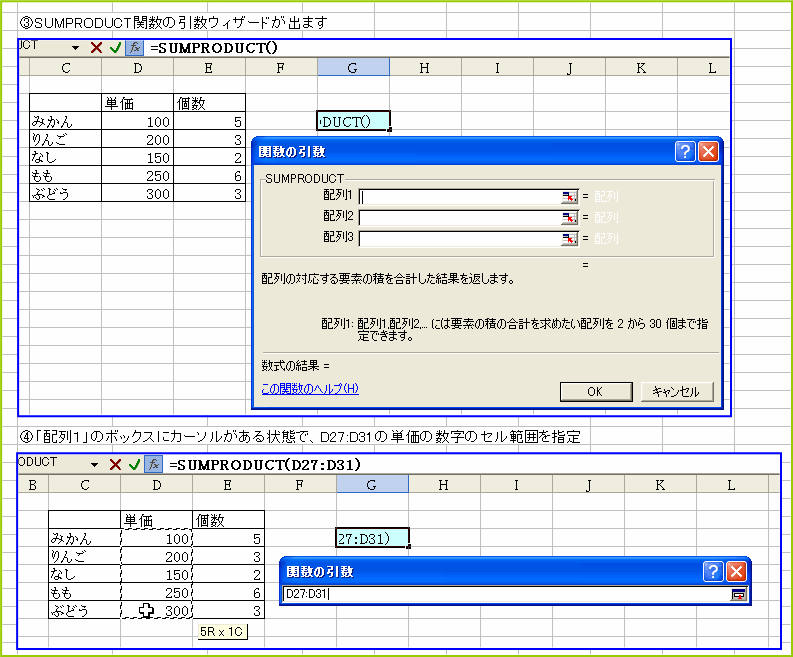Image resolution: width=793 pixels, height=657 pixels.
Task: Select column G header in upper sheet
Action: click(353, 67)
